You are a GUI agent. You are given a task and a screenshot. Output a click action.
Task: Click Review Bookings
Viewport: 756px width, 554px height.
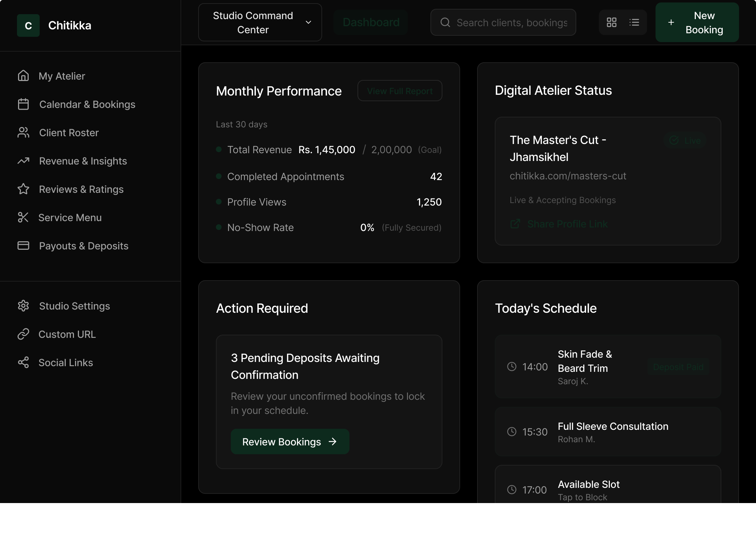point(290,442)
